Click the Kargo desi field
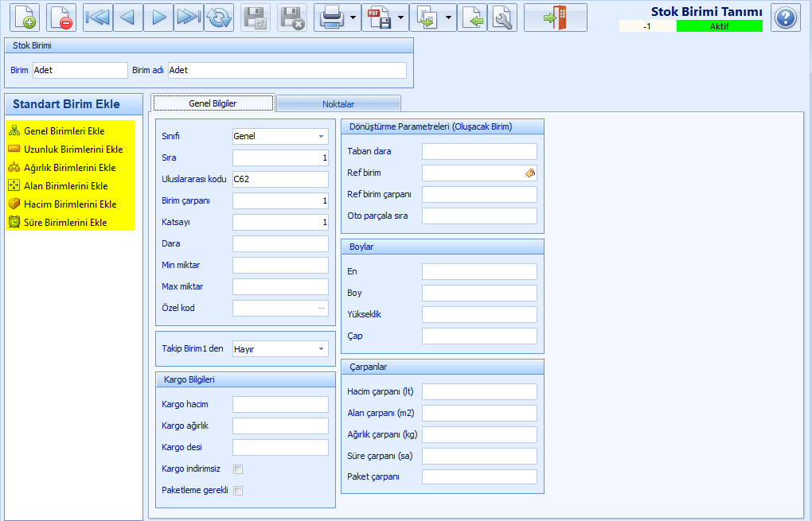812x521 pixels. coord(280,448)
